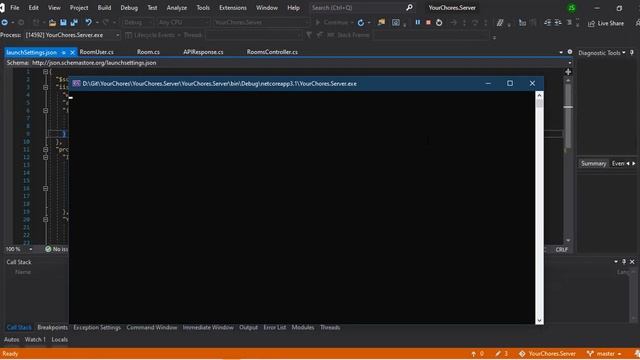Click the Save floppy disk icon
The width and height of the screenshot is (640, 360).
click(63, 22)
